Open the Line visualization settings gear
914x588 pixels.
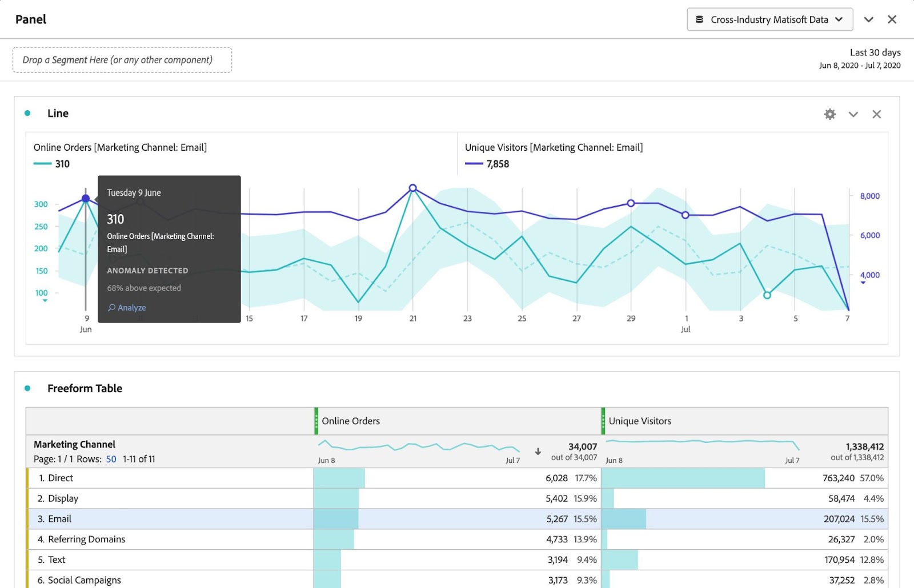(x=829, y=114)
